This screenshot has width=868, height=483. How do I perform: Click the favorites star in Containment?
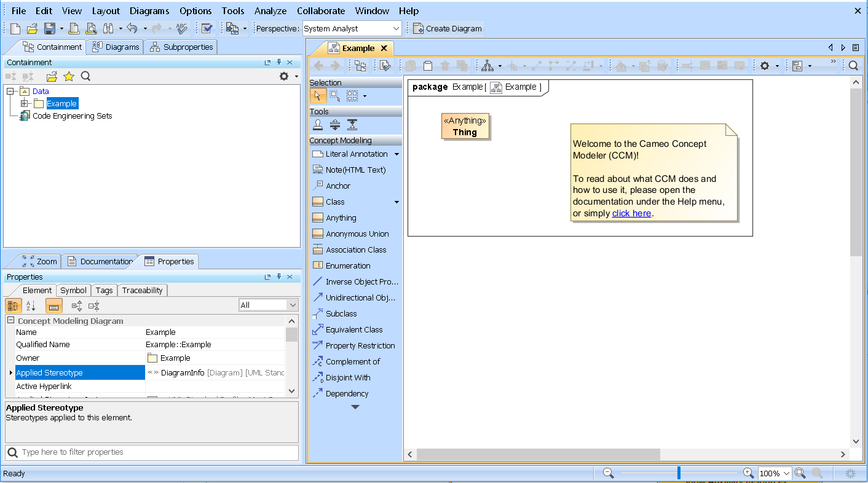(69, 76)
